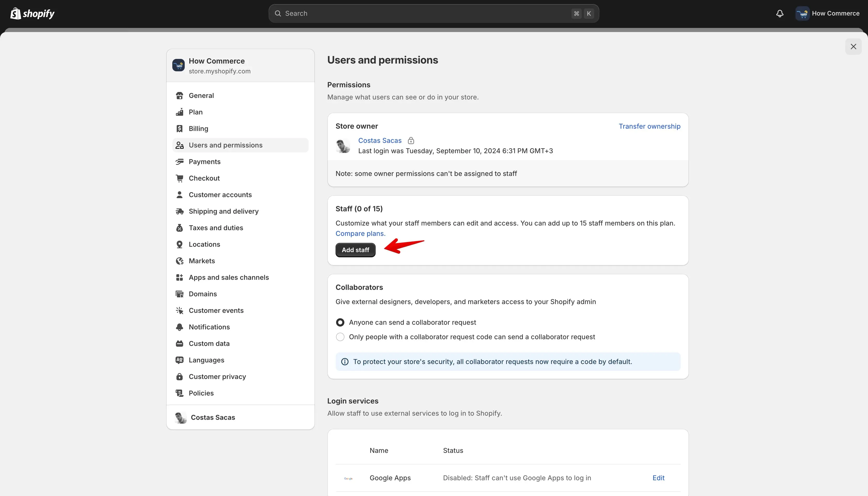Click the How Commerce account menu text in the top bar
The width and height of the screenshot is (868, 496).
[835, 14]
